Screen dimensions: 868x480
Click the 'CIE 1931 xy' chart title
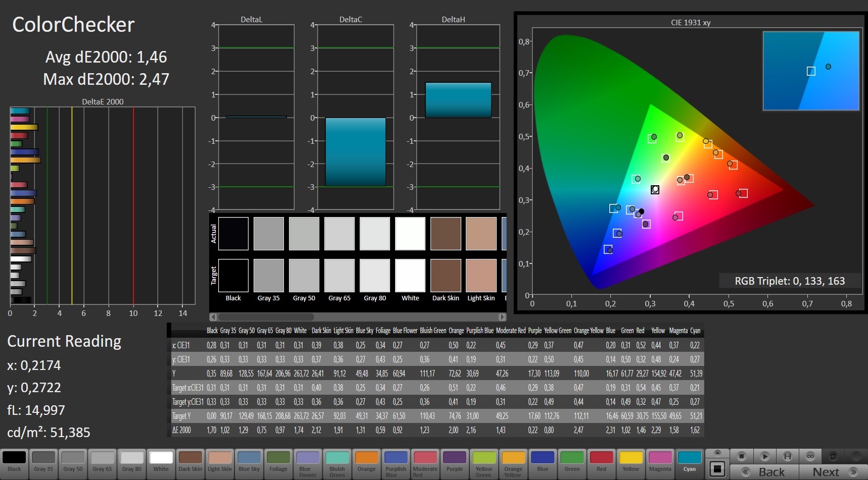point(691,23)
